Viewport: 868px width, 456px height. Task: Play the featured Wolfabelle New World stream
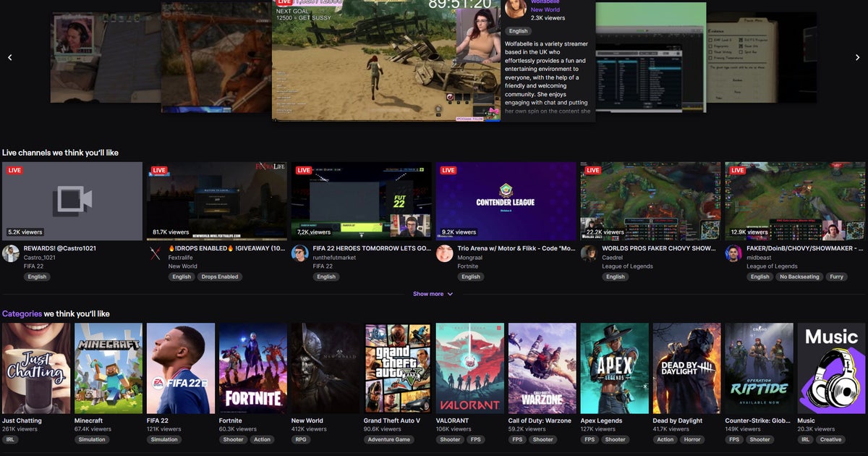point(386,60)
